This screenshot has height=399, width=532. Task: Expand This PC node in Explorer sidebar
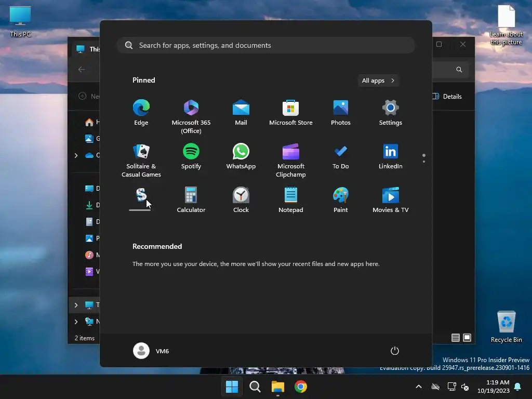(x=76, y=305)
